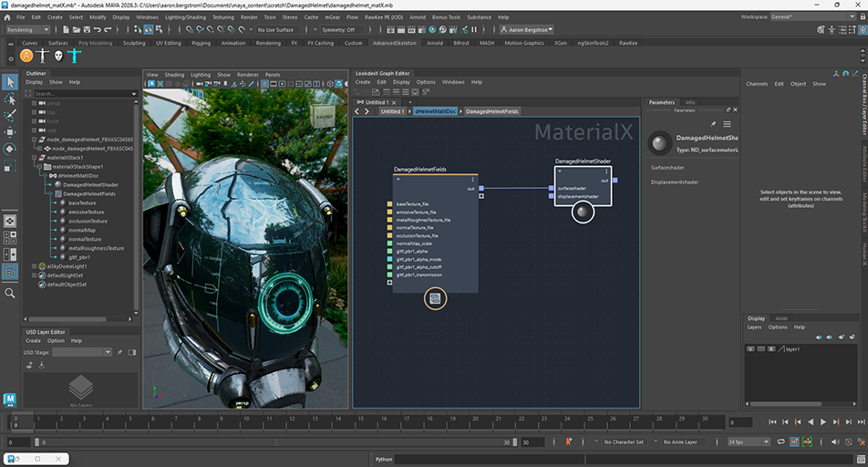The width and height of the screenshot is (868, 467).
Task: Click the DamagedHelmetFields compound node badge icon
Action: tap(435, 299)
